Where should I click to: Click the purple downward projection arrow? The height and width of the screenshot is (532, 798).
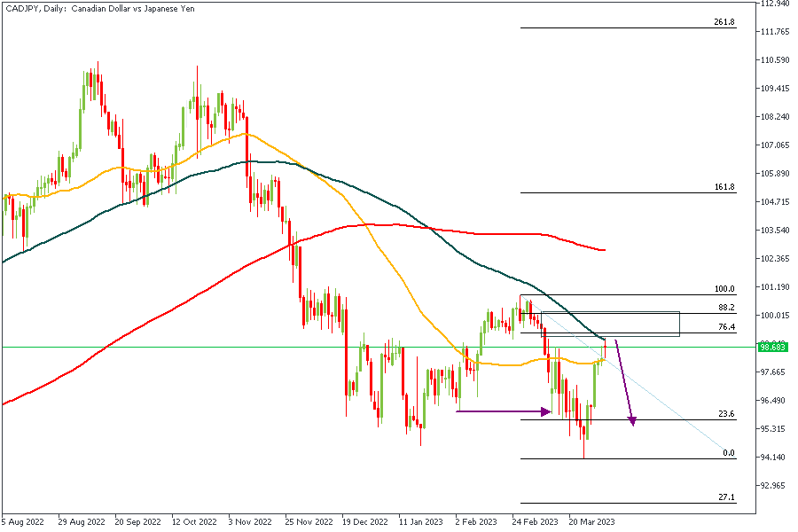pos(624,382)
